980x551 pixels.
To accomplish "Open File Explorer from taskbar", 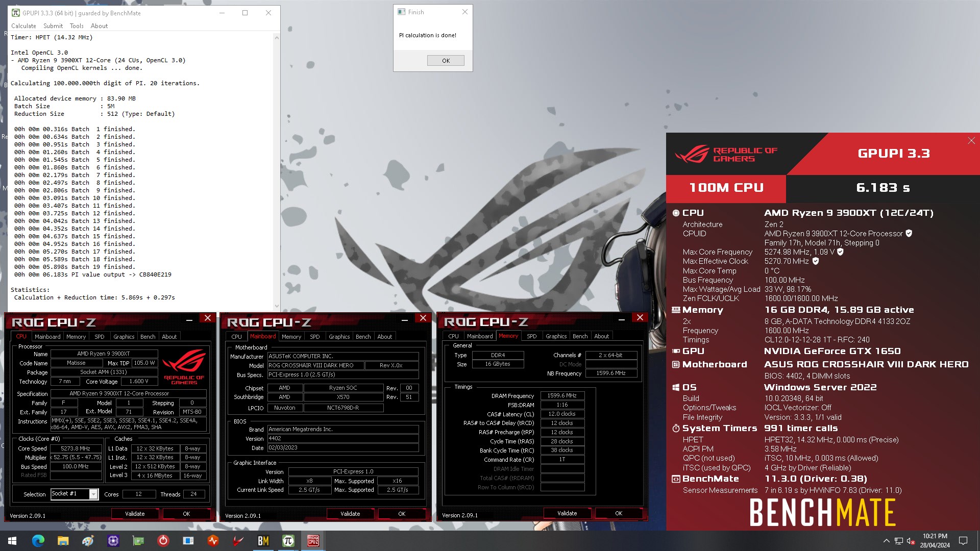I will tap(63, 540).
